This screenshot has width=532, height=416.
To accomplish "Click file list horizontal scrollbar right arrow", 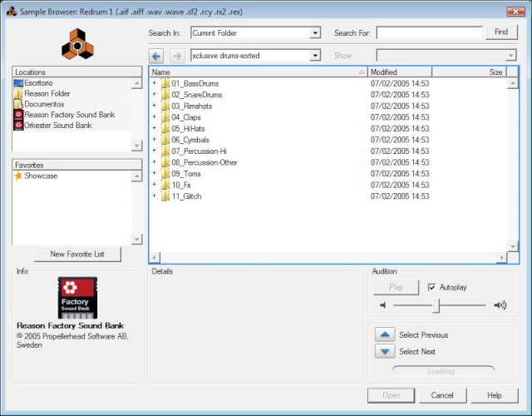I will point(501,258).
